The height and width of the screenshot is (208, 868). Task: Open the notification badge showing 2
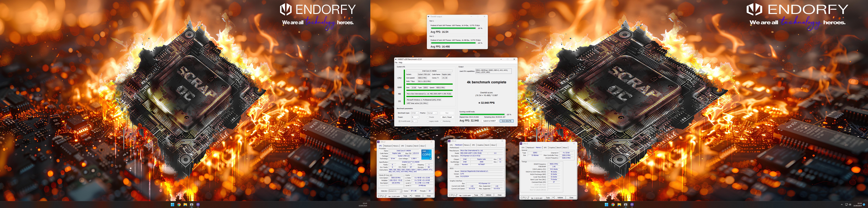pyautogui.click(x=864, y=205)
